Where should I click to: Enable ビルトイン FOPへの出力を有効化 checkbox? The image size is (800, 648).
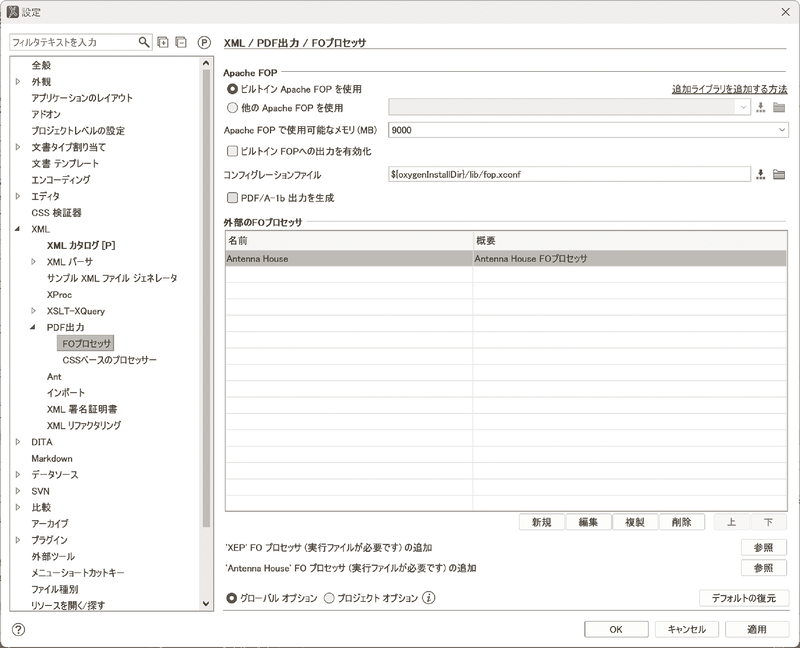point(233,151)
